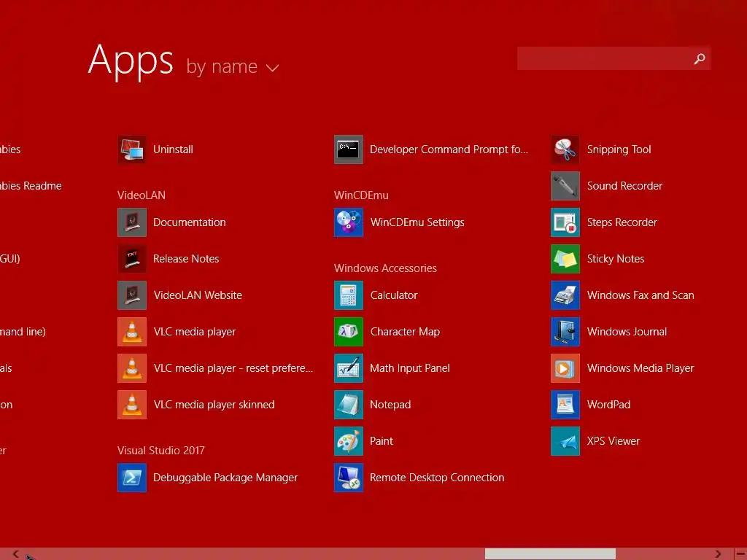The width and height of the screenshot is (747, 560).
Task: Open VideoLAN Documentation icon
Action: 132,222
